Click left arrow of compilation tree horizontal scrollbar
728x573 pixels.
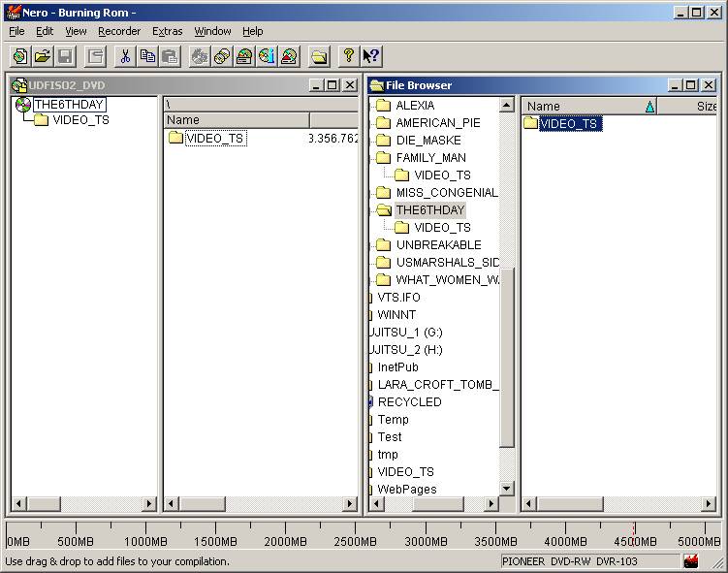pyautogui.click(x=19, y=504)
